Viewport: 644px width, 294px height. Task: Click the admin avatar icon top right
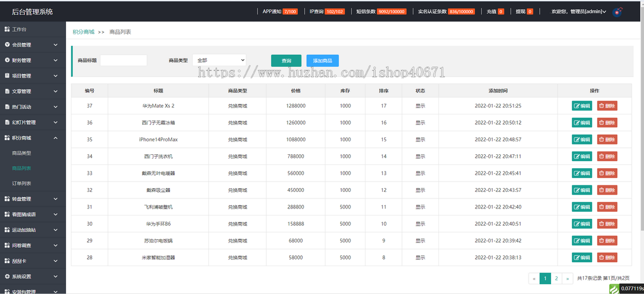point(618,11)
